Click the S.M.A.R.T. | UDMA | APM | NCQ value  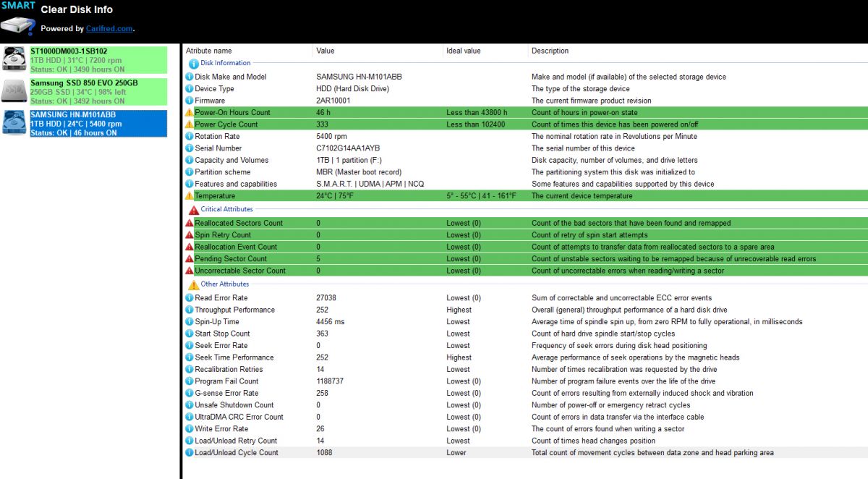[x=370, y=185]
